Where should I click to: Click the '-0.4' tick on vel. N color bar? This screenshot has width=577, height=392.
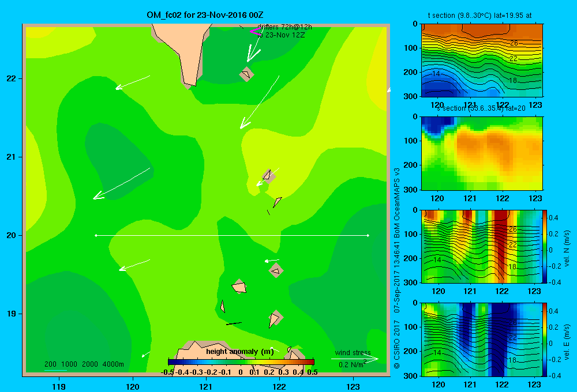point(554,282)
